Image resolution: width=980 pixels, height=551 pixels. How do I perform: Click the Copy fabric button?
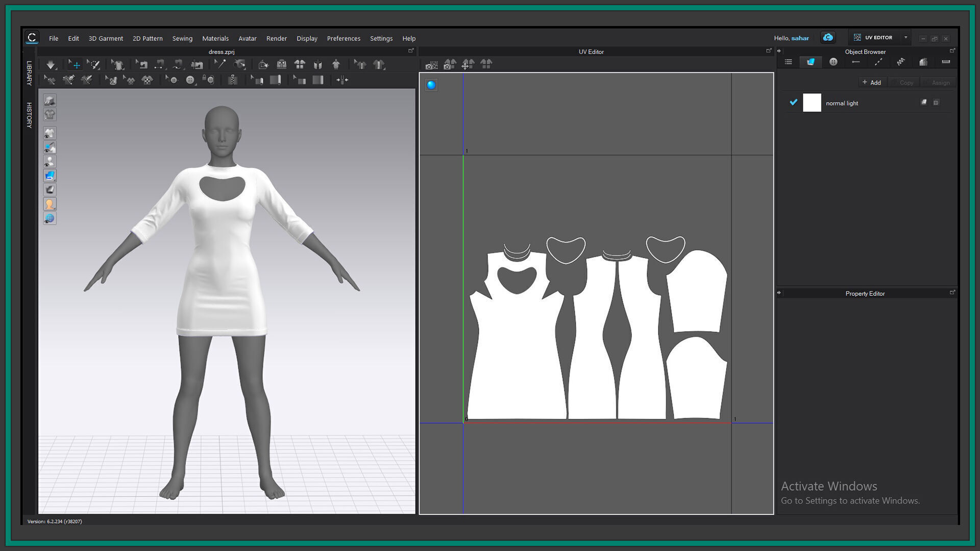(903, 82)
